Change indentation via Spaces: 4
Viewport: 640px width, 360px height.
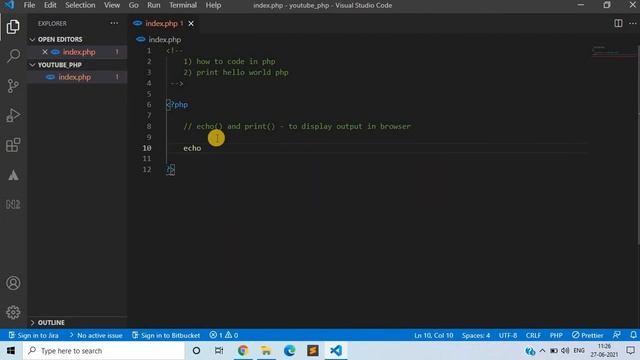pyautogui.click(x=476, y=335)
